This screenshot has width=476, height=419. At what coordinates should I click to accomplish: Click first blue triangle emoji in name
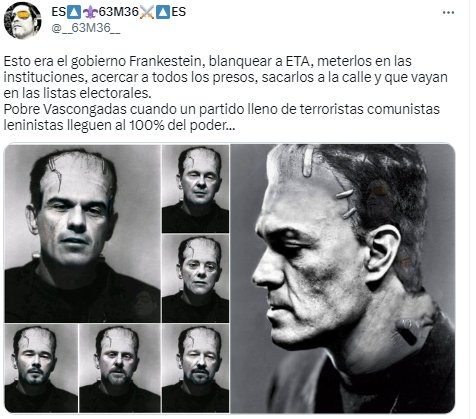[x=74, y=12]
